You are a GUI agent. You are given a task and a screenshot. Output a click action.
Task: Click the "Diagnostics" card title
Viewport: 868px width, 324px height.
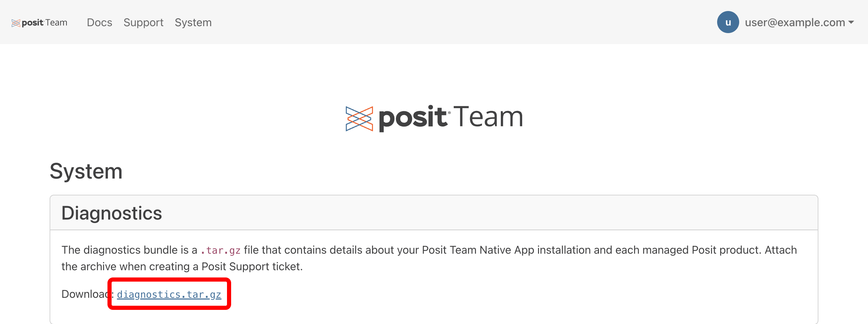(112, 213)
